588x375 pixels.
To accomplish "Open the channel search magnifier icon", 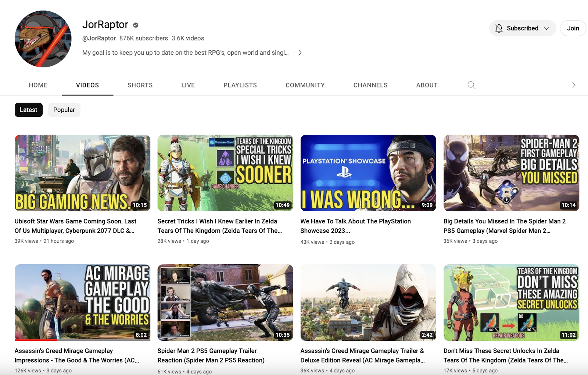I will (x=472, y=85).
